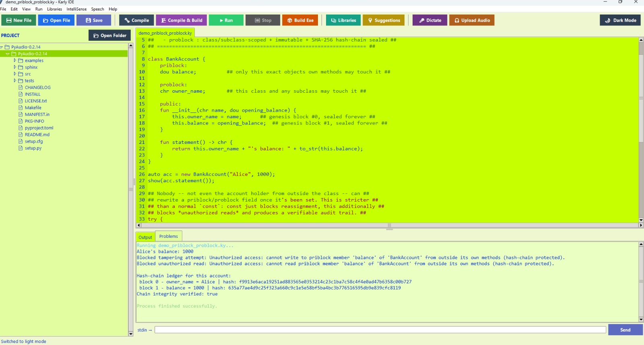Select the CHANGELOG file

pyautogui.click(x=37, y=87)
